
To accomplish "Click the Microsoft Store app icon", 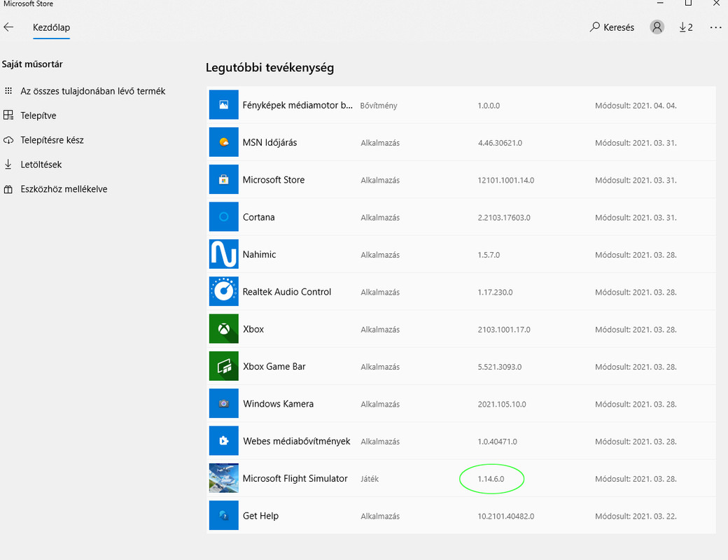I will pyautogui.click(x=224, y=179).
